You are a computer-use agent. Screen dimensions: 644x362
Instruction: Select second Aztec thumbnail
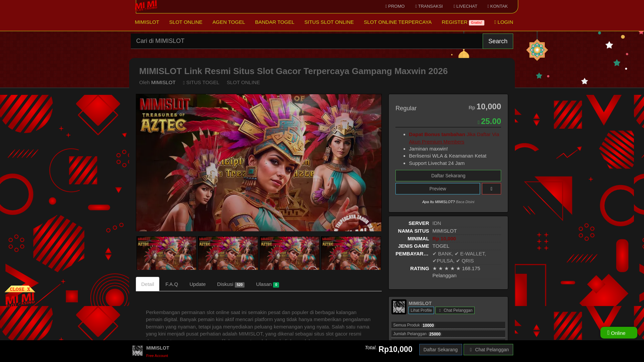click(228, 253)
